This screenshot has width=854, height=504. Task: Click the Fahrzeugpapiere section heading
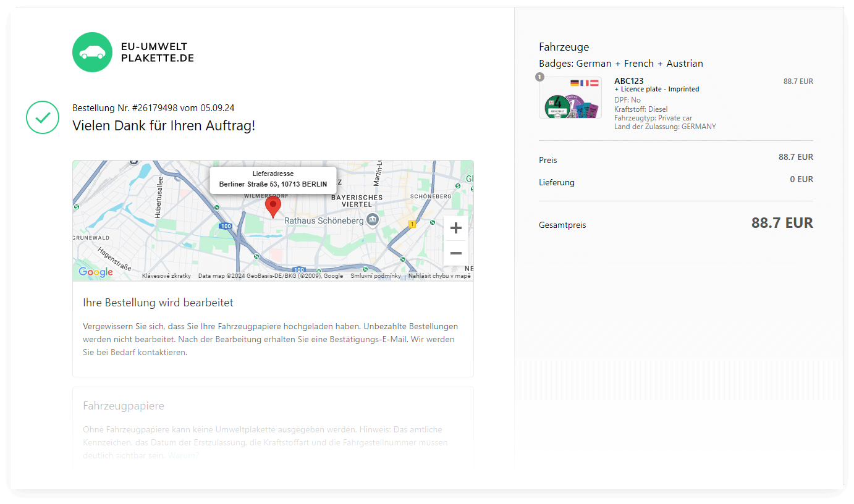point(124,406)
